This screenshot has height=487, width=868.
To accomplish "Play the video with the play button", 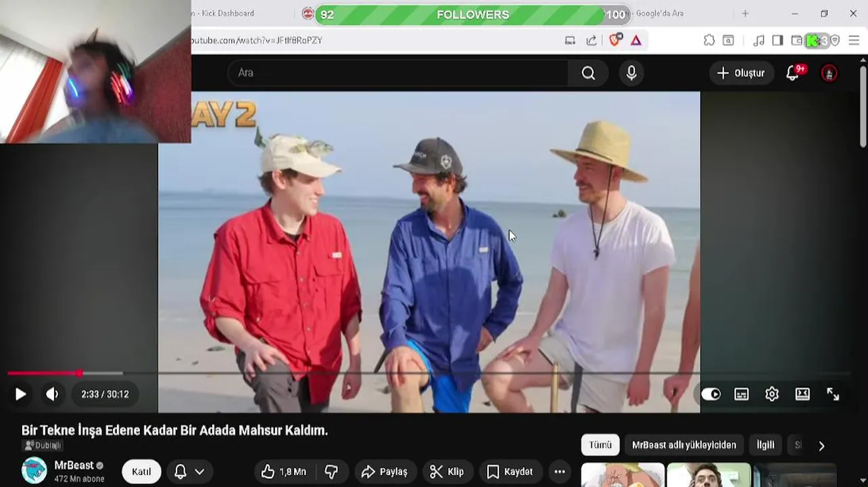I will [20, 394].
